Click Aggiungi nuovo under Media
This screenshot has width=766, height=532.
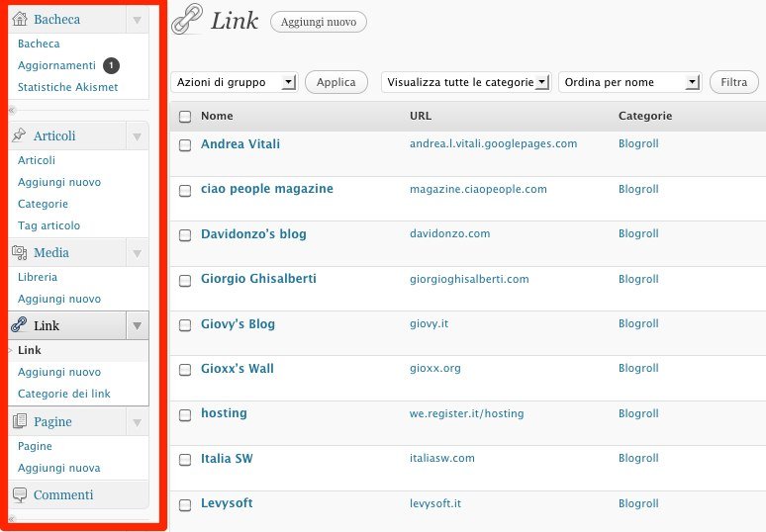[59, 299]
